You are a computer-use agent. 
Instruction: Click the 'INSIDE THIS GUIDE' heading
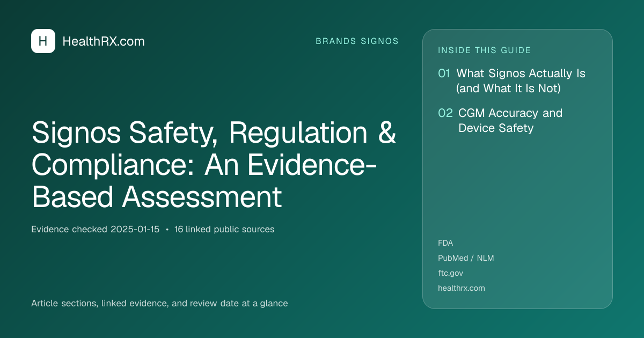485,50
